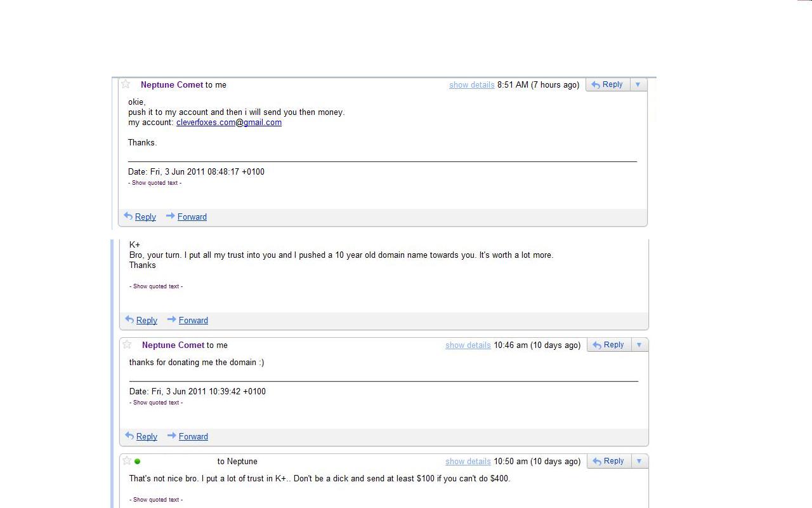The height and width of the screenshot is (508, 812).
Task: Star the 10:50 am message to Neptune
Action: pyautogui.click(x=127, y=461)
